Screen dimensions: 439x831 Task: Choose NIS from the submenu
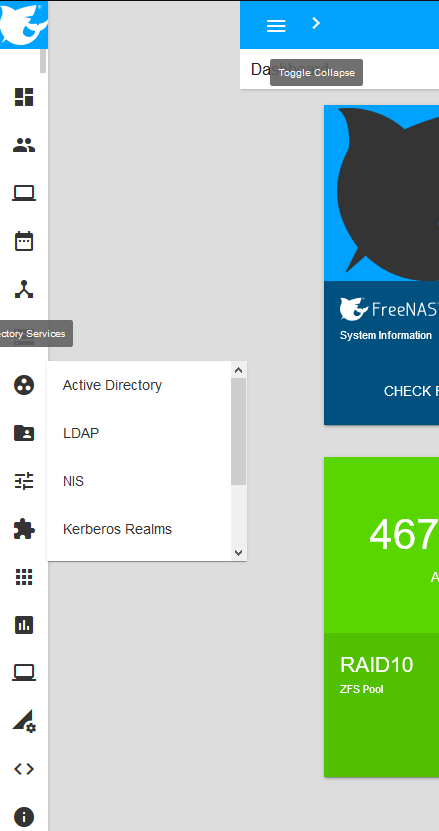click(x=73, y=481)
